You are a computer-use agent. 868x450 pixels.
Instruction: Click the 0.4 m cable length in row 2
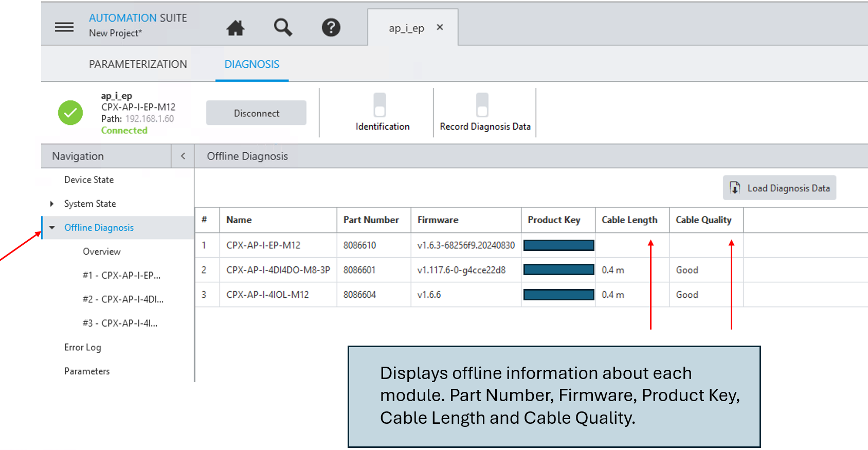[613, 270]
